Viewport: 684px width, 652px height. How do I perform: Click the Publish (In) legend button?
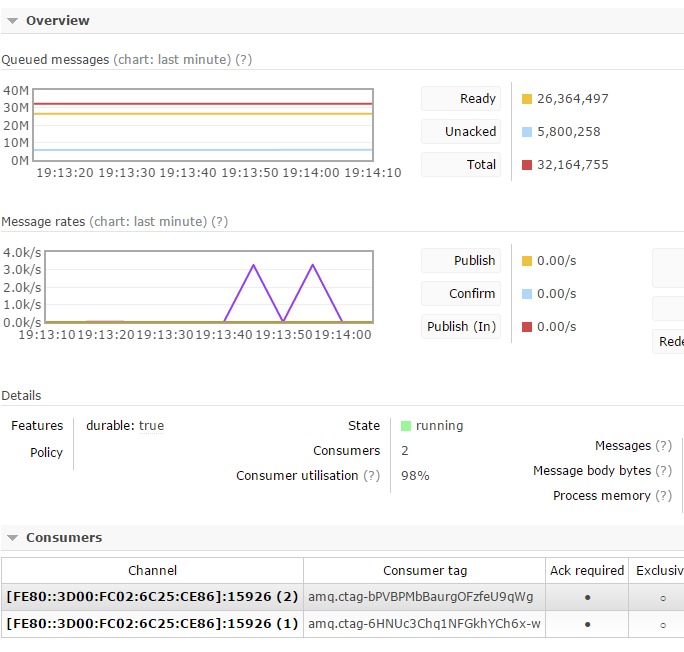click(461, 327)
